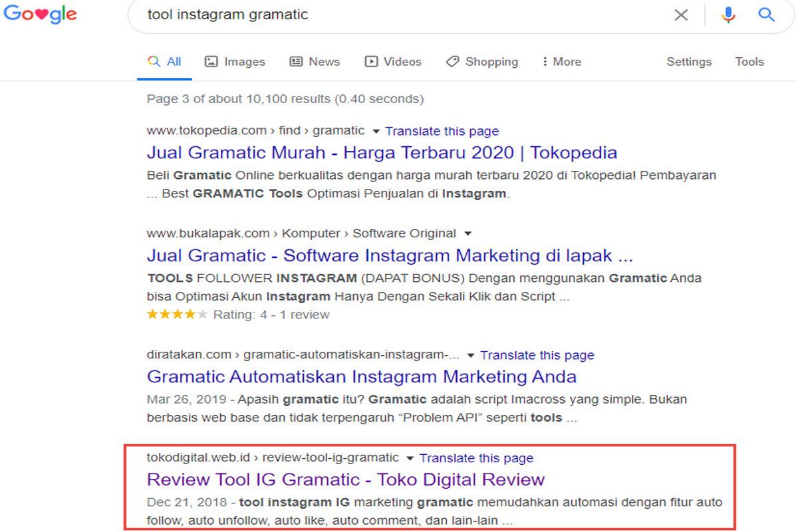Expand dropdown arrow beside tokopedia.com URL
The width and height of the screenshot is (798, 532).
[376, 132]
